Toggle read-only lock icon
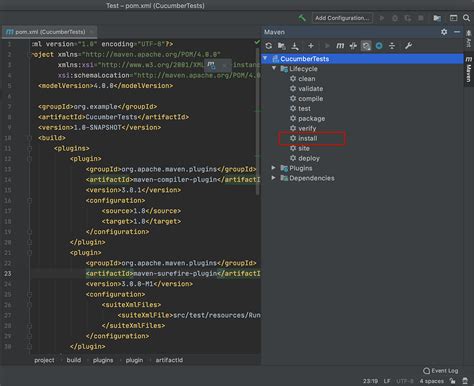This screenshot has height=386, width=474. point(452,381)
